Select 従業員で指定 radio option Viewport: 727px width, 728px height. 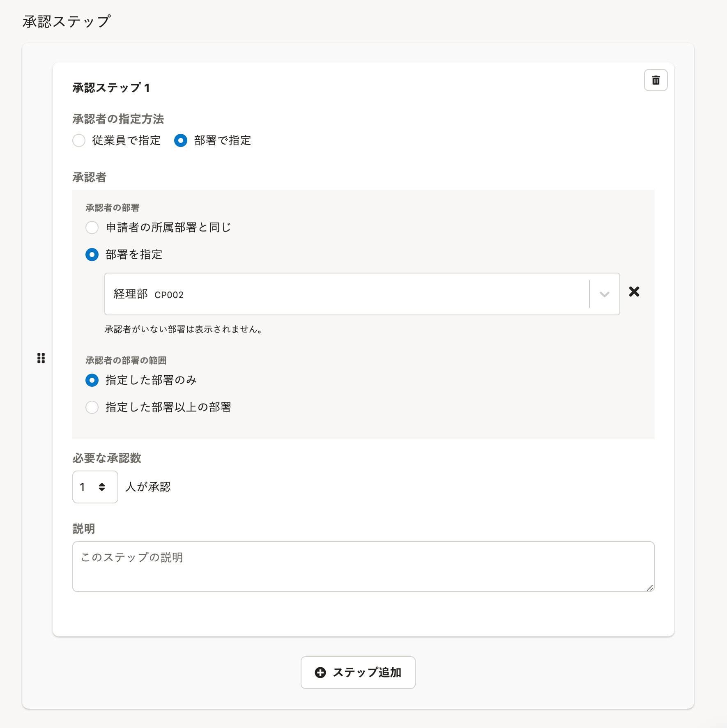click(x=79, y=140)
